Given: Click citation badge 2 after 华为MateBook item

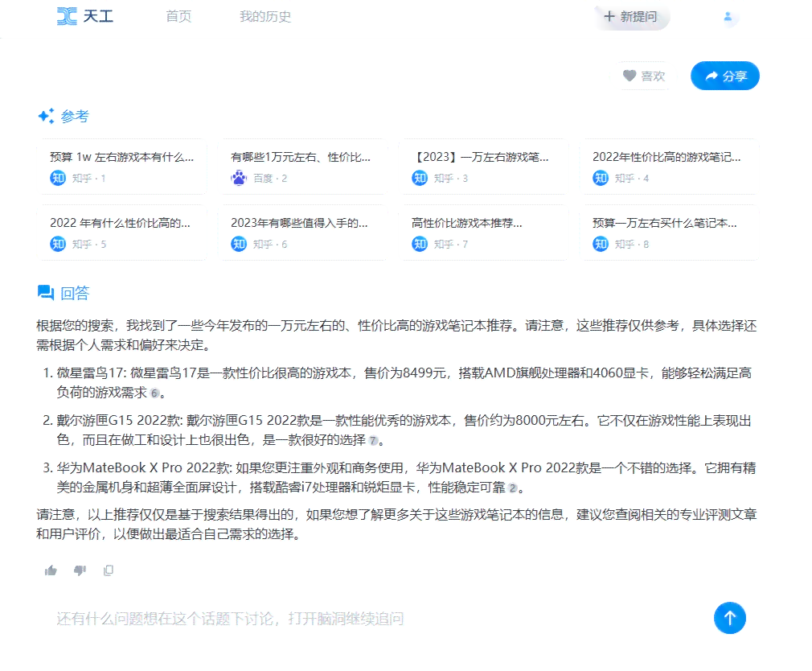Looking at the screenshot, I should click(x=513, y=488).
